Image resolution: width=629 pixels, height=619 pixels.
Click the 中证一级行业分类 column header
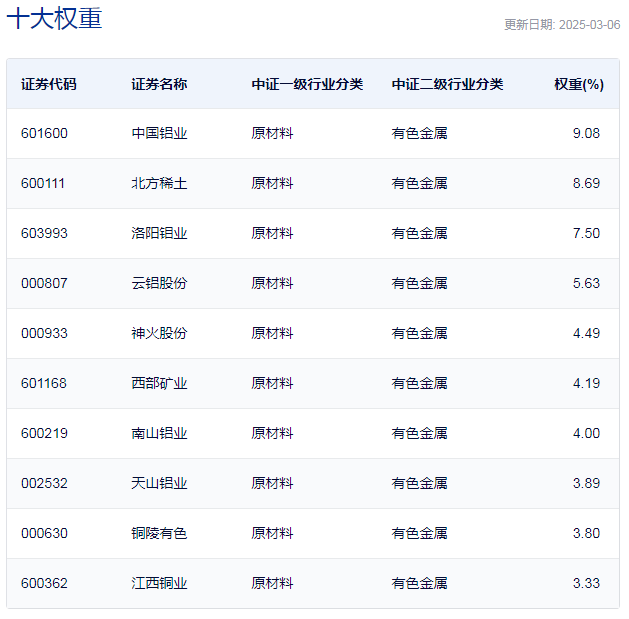307,84
